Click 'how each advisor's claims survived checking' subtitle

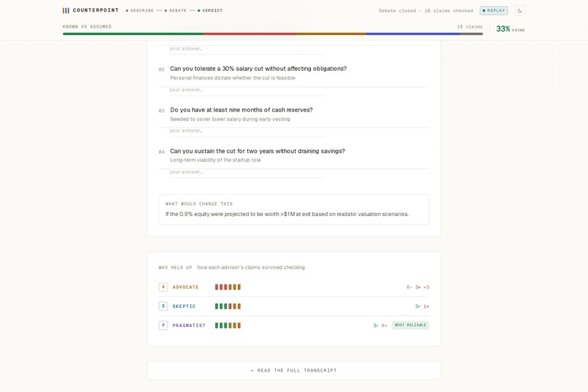(x=251, y=267)
